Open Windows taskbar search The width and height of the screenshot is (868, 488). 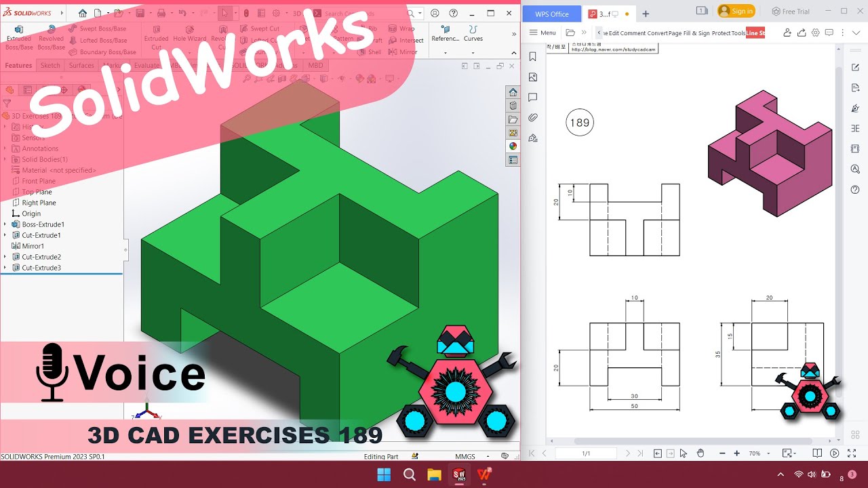click(x=410, y=474)
